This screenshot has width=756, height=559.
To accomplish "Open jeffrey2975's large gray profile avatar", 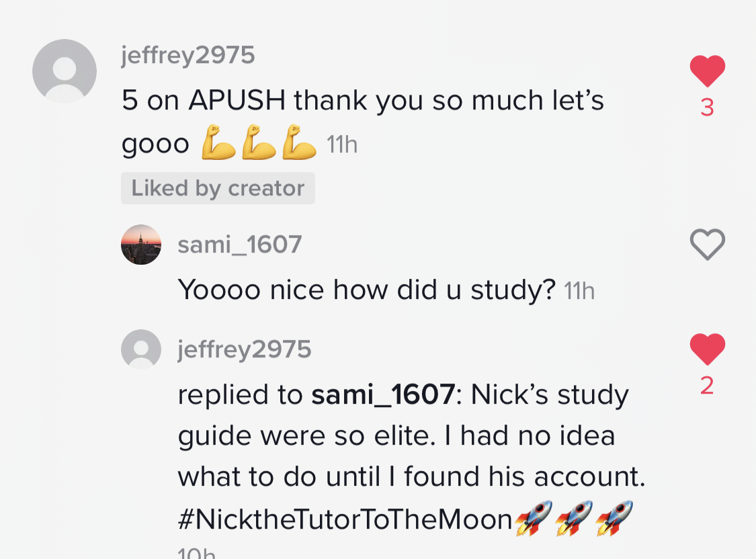I will coord(65,71).
